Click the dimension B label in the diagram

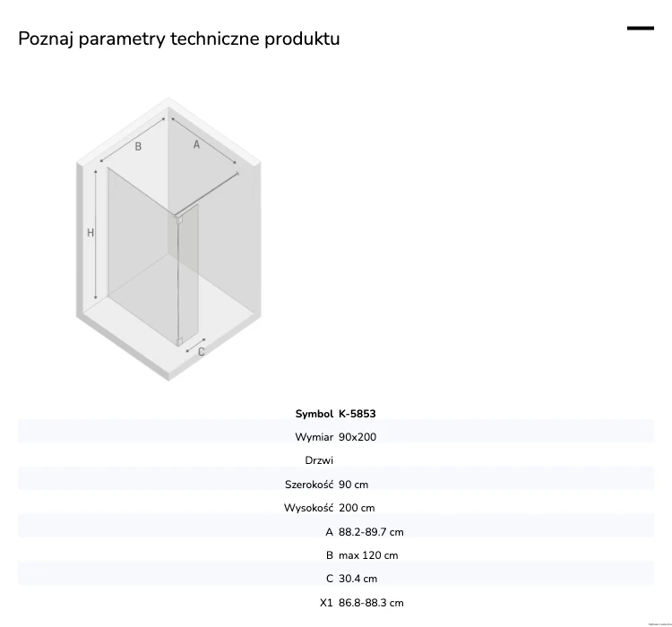(x=138, y=147)
